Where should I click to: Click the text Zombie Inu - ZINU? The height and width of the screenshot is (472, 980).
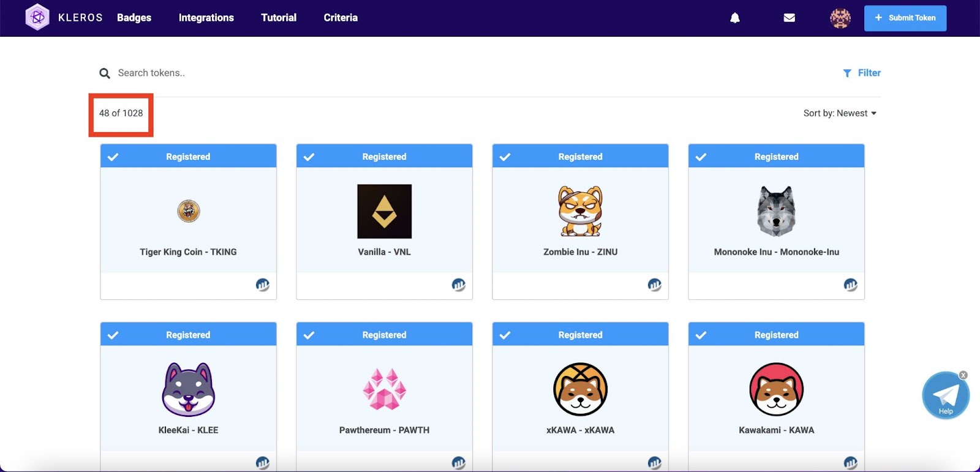coord(581,252)
